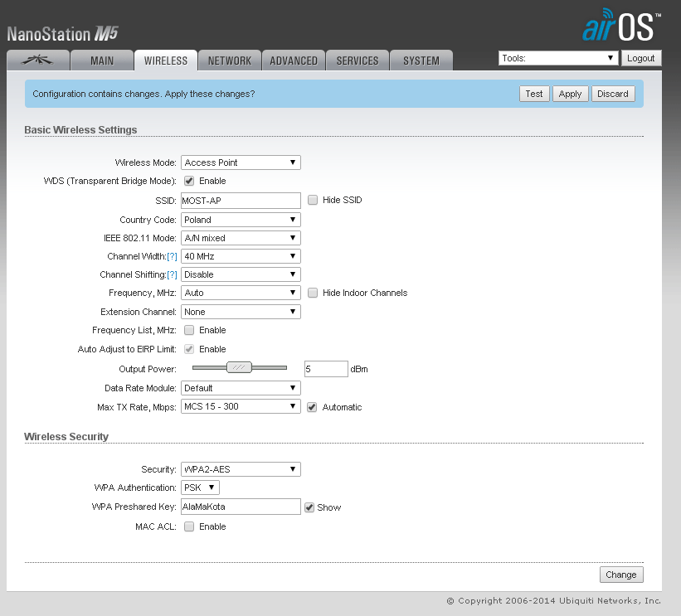Open Channel Width help [?] link

coord(172,256)
